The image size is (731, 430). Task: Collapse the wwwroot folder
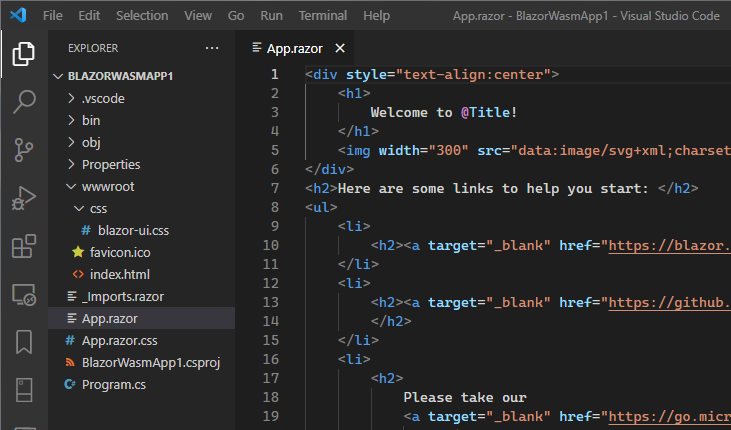pyautogui.click(x=71, y=187)
